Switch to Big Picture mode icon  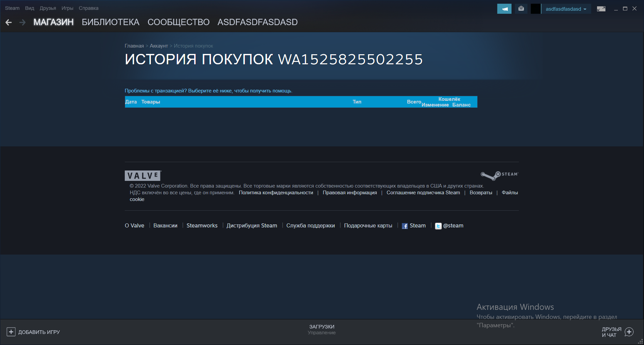pyautogui.click(x=601, y=9)
